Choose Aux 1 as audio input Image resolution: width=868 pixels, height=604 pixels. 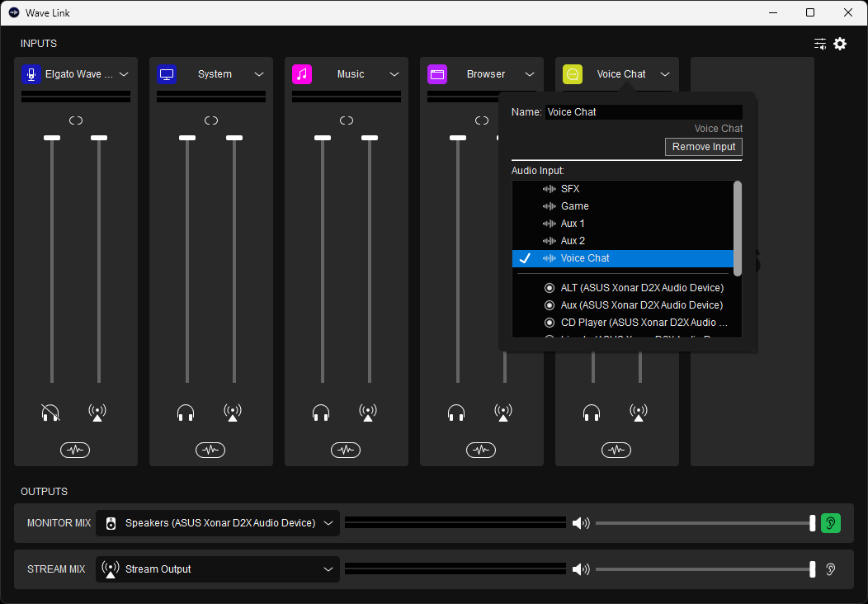(x=573, y=224)
